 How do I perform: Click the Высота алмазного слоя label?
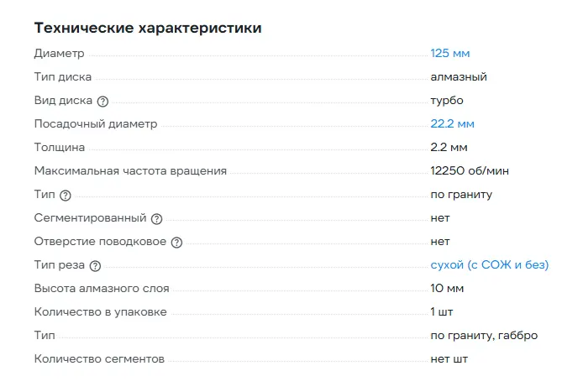102,289
